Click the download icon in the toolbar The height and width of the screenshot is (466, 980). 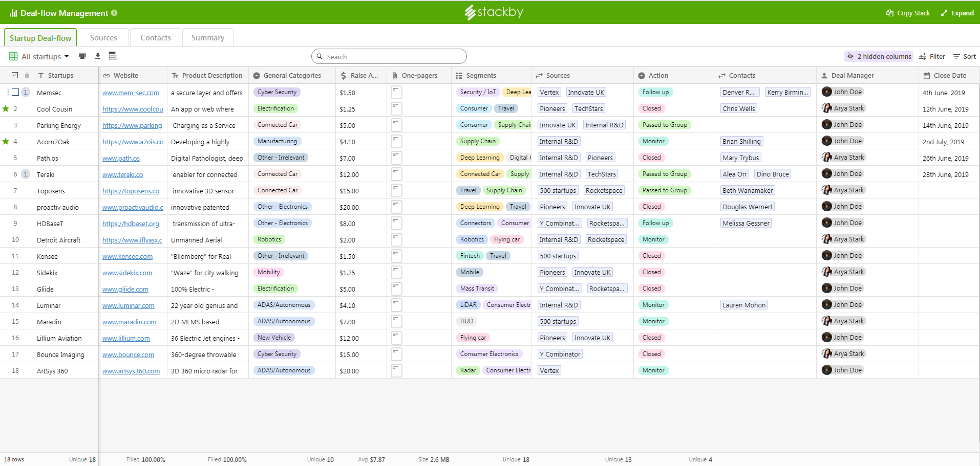(x=98, y=56)
